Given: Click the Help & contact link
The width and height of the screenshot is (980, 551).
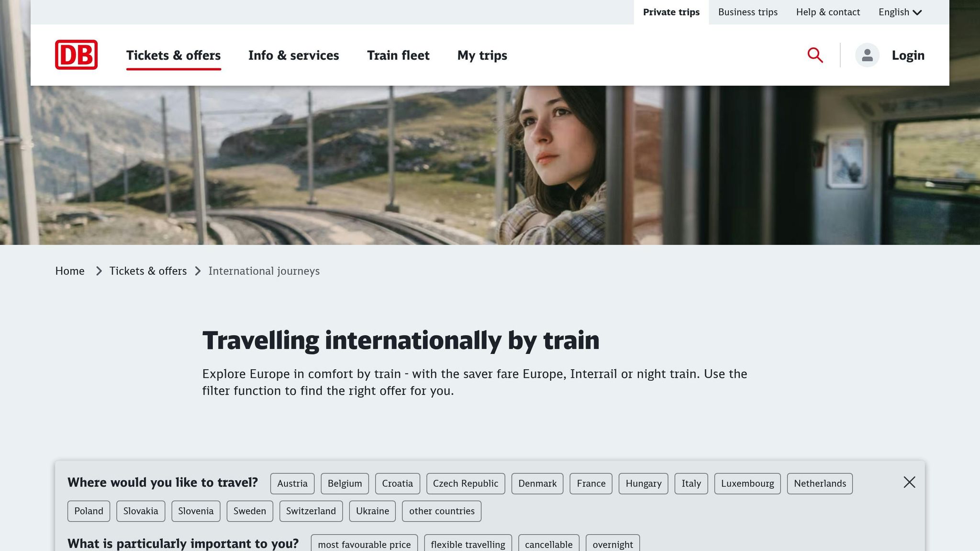Looking at the screenshot, I should click(828, 12).
